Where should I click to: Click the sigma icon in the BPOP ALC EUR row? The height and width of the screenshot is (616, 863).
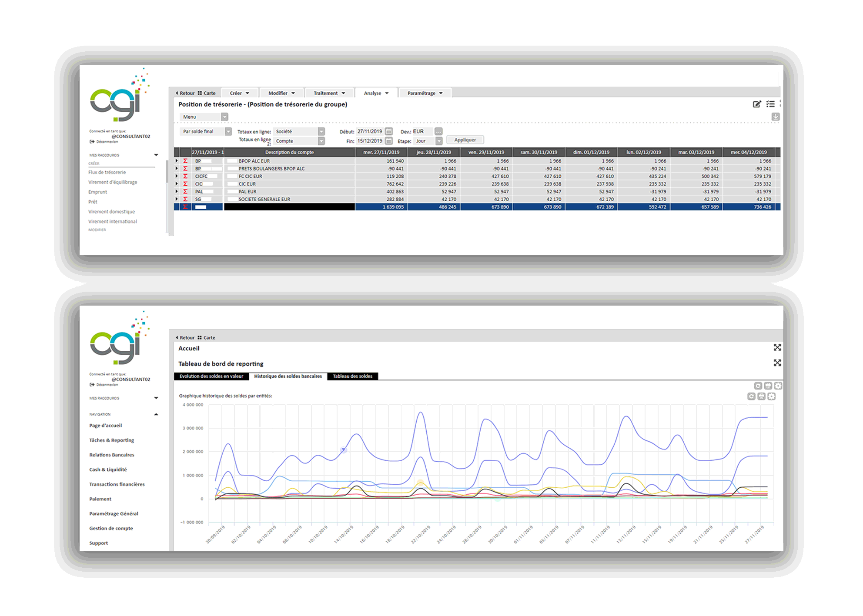[x=185, y=161]
